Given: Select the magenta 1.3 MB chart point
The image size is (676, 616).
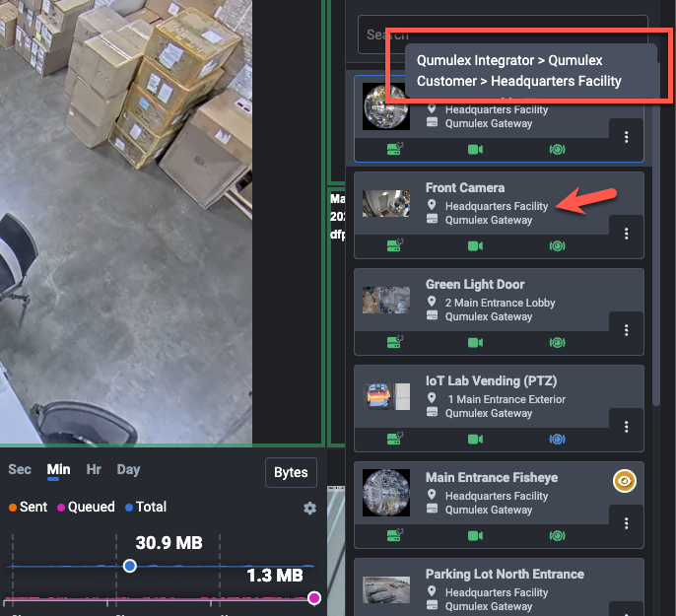Looking at the screenshot, I should coord(314,598).
